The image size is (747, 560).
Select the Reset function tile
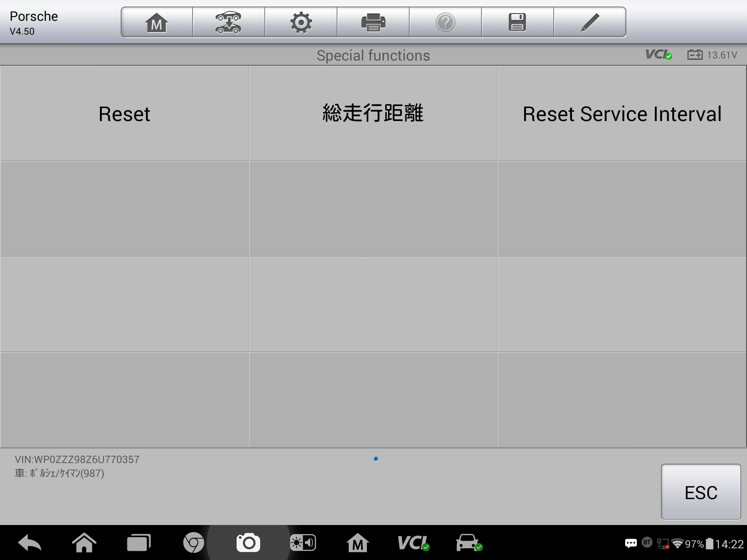[124, 113]
